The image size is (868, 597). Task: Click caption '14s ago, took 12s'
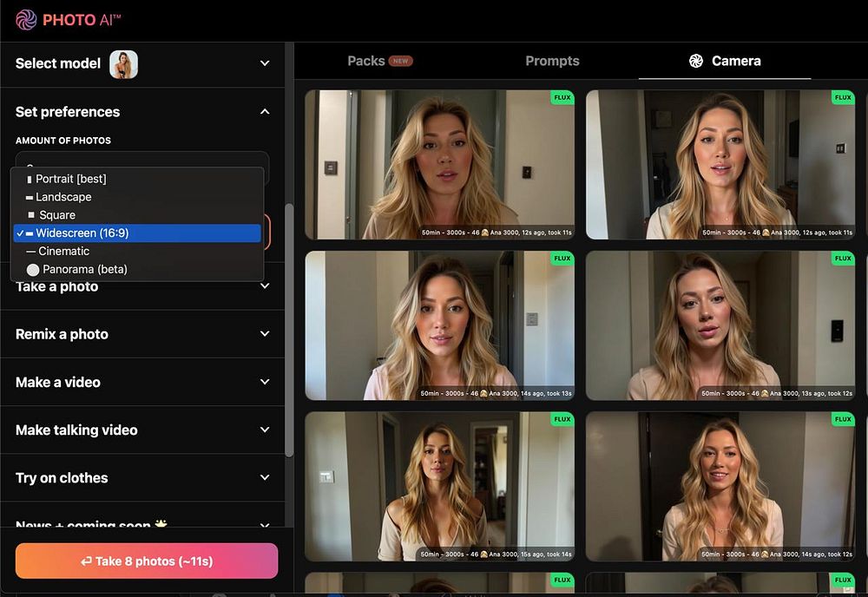pos(777,554)
